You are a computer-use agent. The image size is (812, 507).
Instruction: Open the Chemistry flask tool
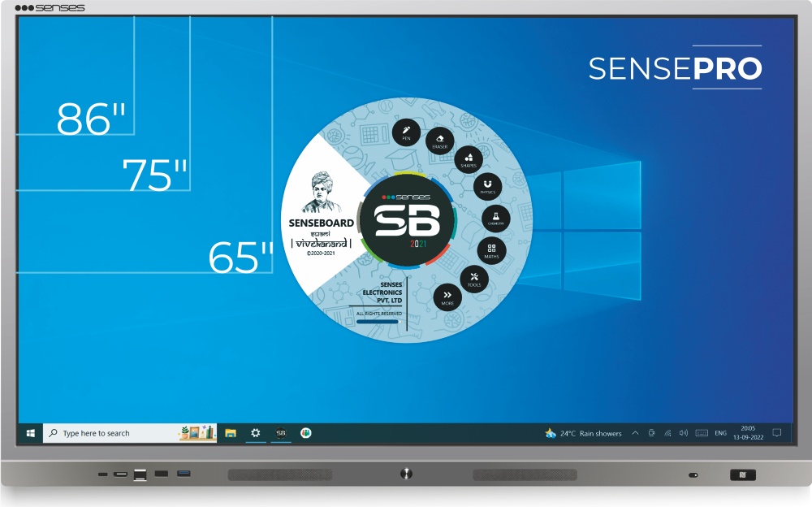(495, 215)
